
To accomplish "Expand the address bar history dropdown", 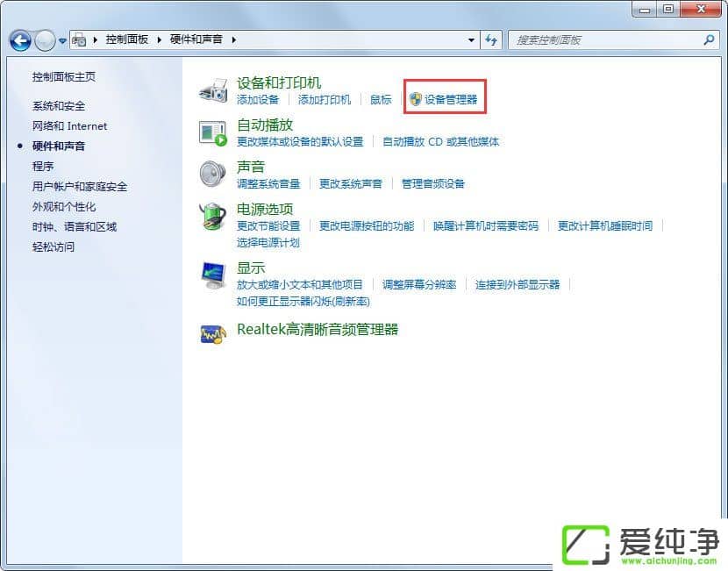I will pos(472,40).
